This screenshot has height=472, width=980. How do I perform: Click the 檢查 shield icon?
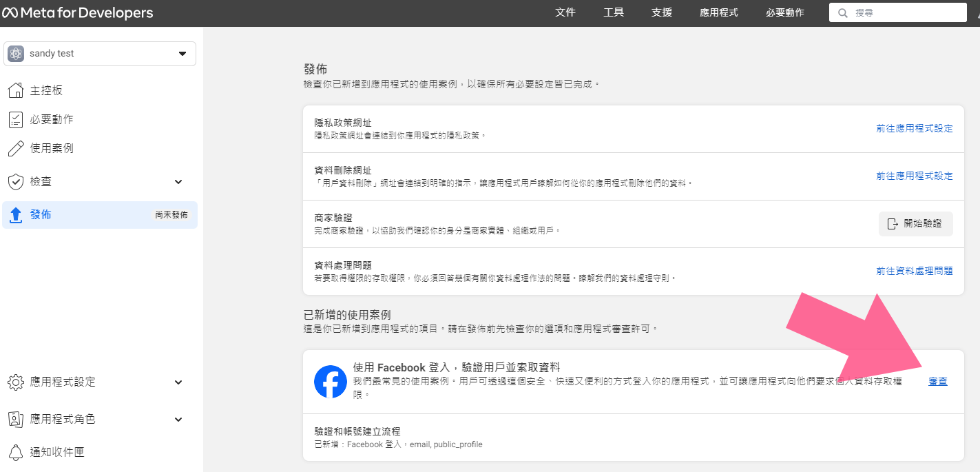[16, 182]
